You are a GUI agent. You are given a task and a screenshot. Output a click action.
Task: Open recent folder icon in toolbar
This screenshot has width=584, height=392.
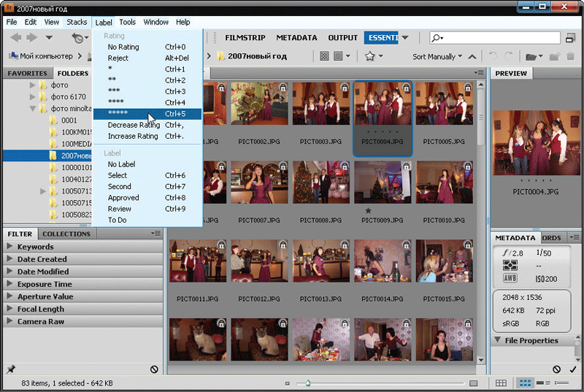click(x=531, y=57)
